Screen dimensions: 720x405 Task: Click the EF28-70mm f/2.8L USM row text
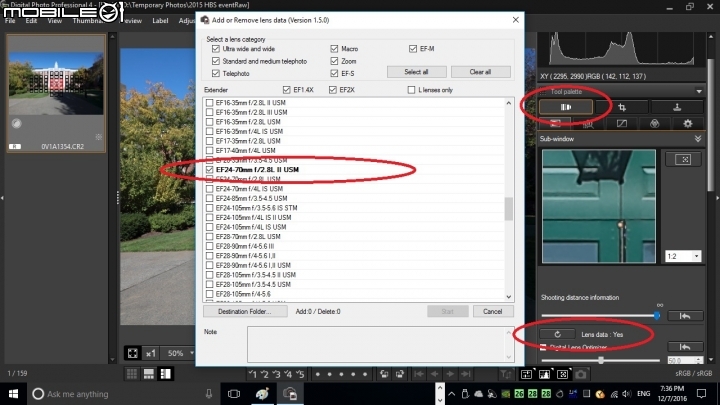(248, 236)
